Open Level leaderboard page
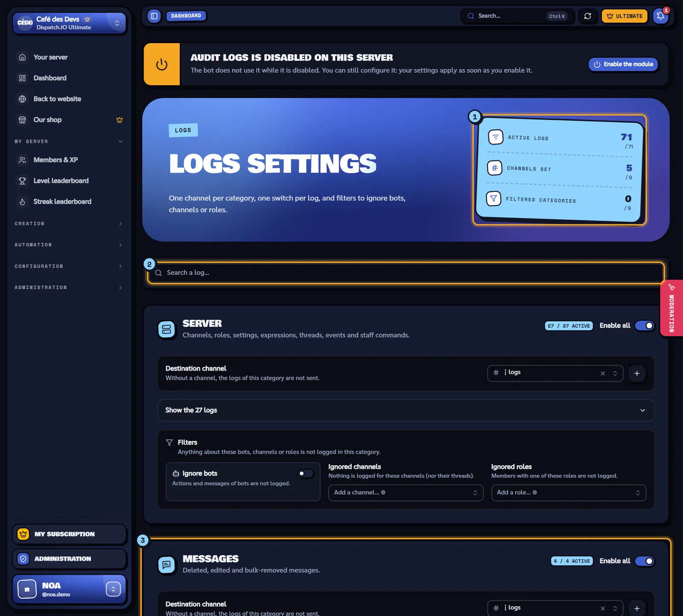 tap(61, 181)
